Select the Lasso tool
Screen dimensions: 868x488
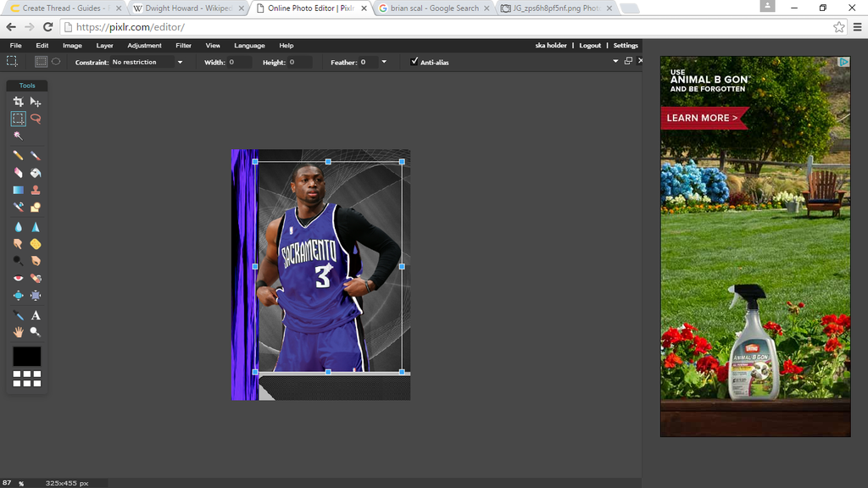[x=36, y=119]
